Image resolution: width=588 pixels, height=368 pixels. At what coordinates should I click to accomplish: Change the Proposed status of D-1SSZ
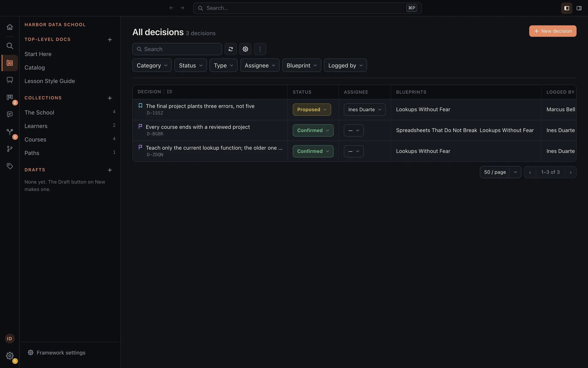[312, 109]
